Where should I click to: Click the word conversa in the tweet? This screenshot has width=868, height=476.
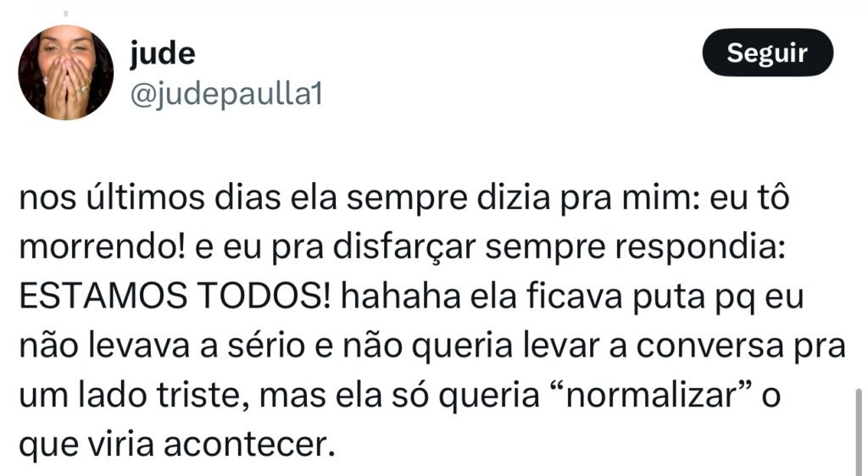coord(710,346)
